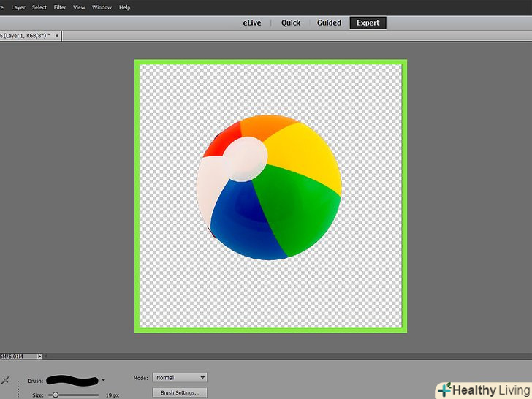Switch to Expert edit mode
The width and height of the screenshot is (532, 399).
click(368, 23)
